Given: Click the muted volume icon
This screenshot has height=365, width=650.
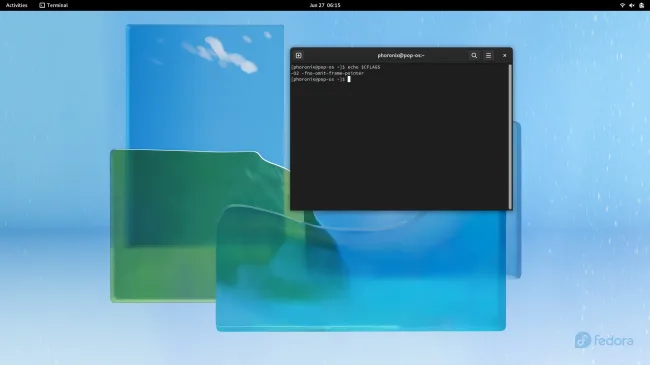Looking at the screenshot, I should point(632,5).
